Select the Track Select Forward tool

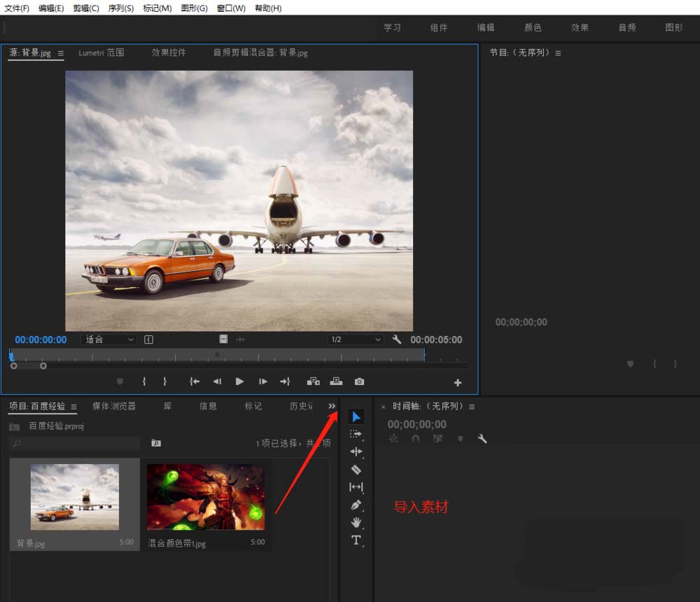click(356, 434)
